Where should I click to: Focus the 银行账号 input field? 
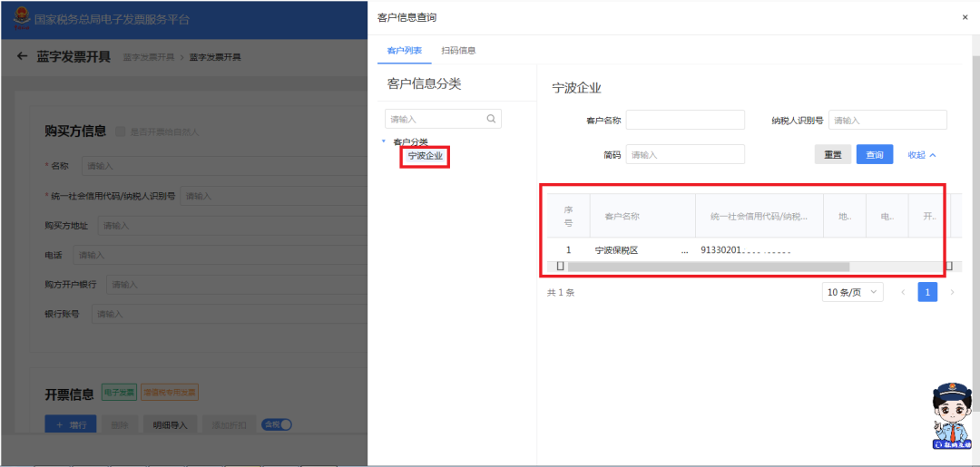[x=230, y=314]
